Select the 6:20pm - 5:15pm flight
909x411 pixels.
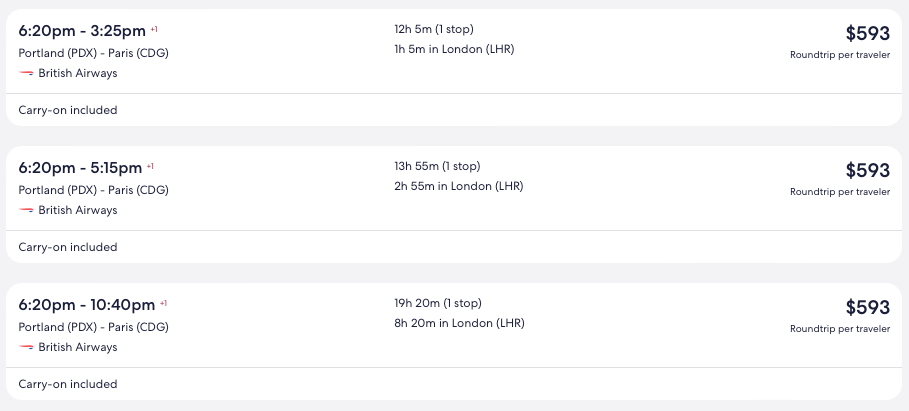[80, 167]
